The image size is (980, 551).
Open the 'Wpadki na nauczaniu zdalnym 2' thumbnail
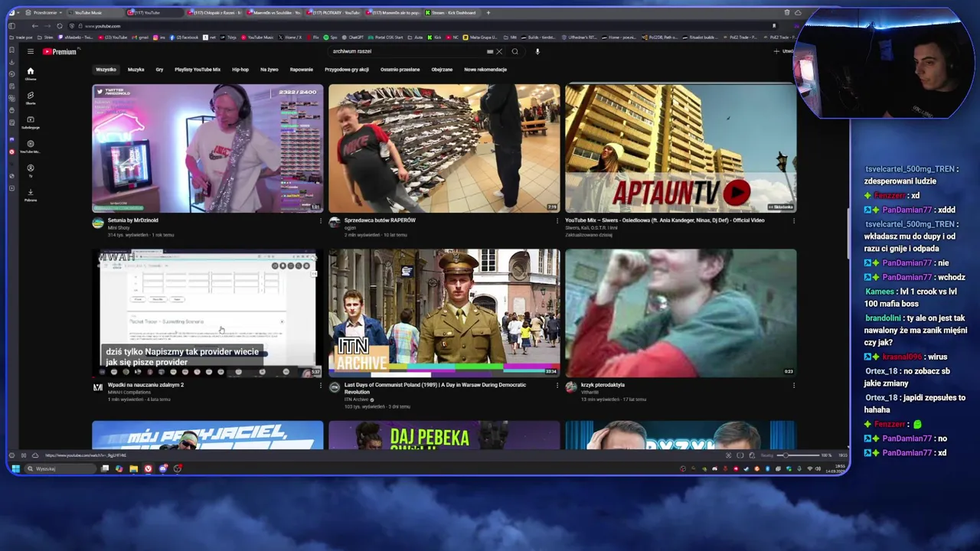[x=207, y=313]
